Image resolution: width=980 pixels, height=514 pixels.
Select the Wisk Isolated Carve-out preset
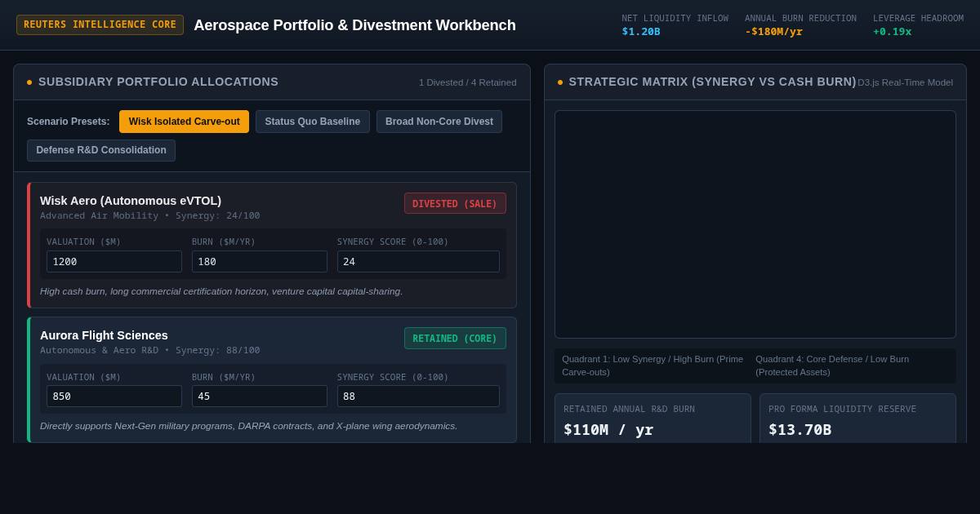pyautogui.click(x=184, y=122)
